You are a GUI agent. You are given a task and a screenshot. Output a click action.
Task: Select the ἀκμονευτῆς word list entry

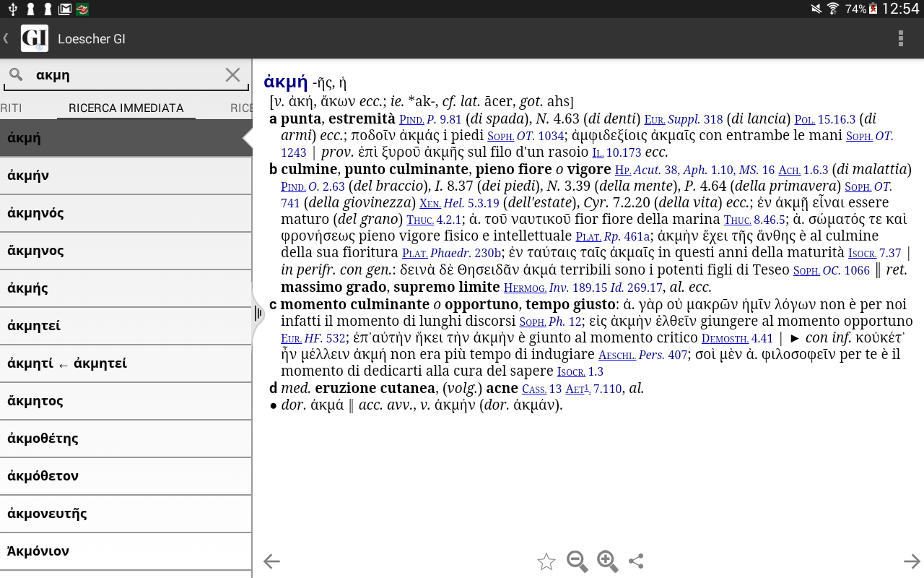(x=126, y=514)
